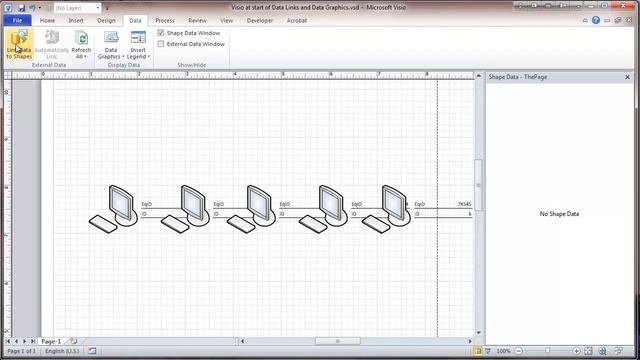The width and height of the screenshot is (640, 360).
Task: Click the Insert Page icon beside Page-1 tab
Action: tap(73, 341)
